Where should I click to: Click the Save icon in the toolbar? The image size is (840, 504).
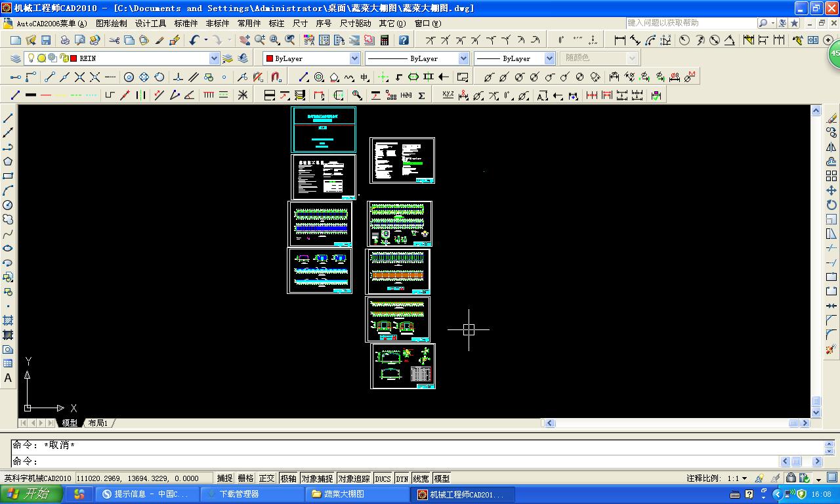click(46, 40)
